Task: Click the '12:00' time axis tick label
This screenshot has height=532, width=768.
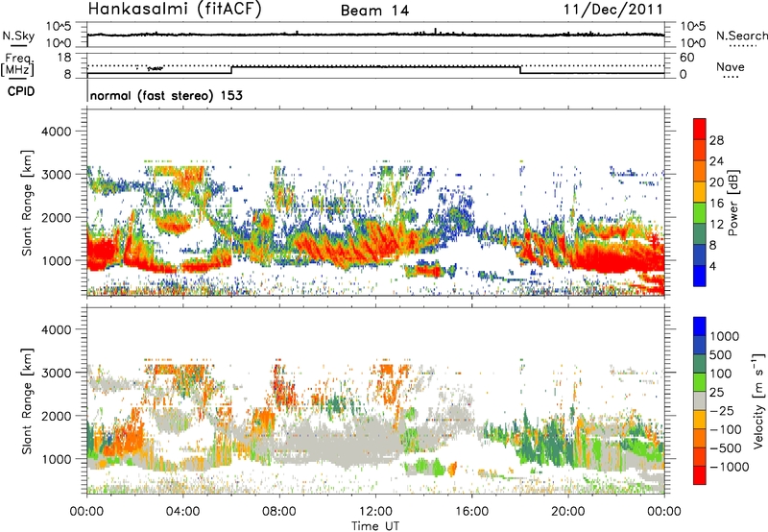Action: (375, 512)
